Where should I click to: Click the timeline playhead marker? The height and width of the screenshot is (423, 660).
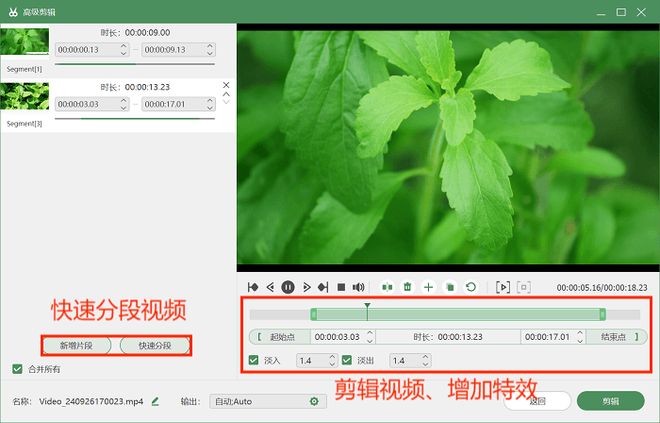point(367,306)
